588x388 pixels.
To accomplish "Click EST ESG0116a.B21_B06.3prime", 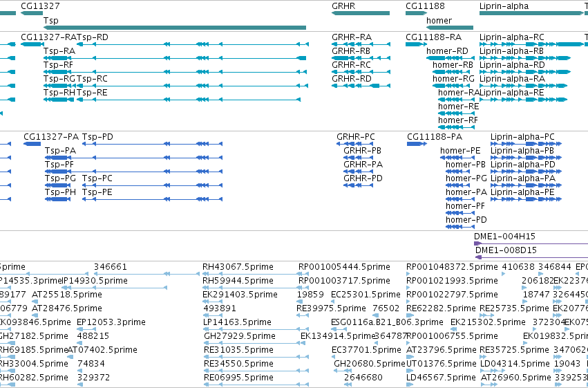I will tap(387, 323).
